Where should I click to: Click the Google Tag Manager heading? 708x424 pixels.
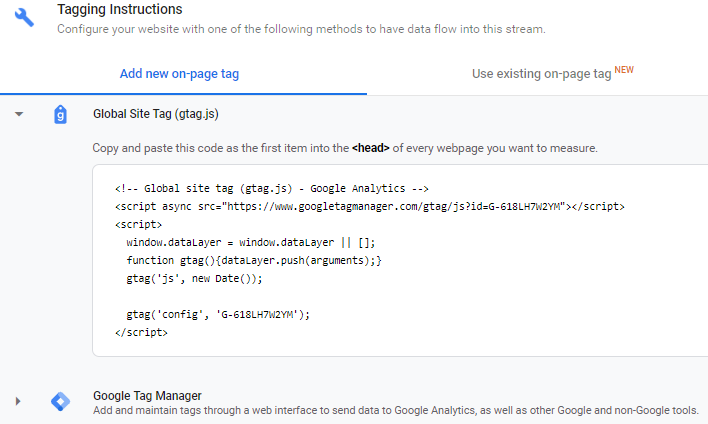pos(147,396)
